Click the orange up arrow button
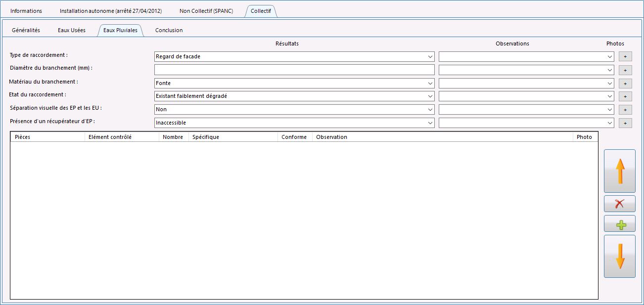644x305 pixels. [x=620, y=171]
